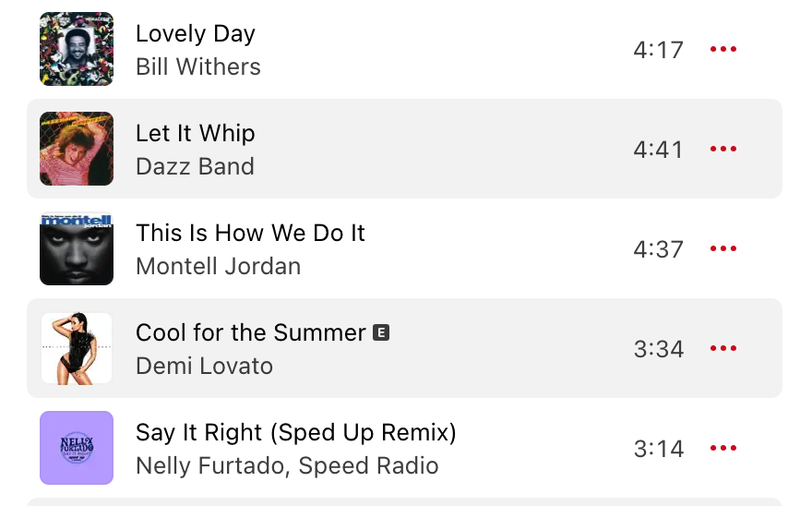The height and width of the screenshot is (506, 812).
Task: Open the Bill Withers artist link
Action: click(x=198, y=67)
